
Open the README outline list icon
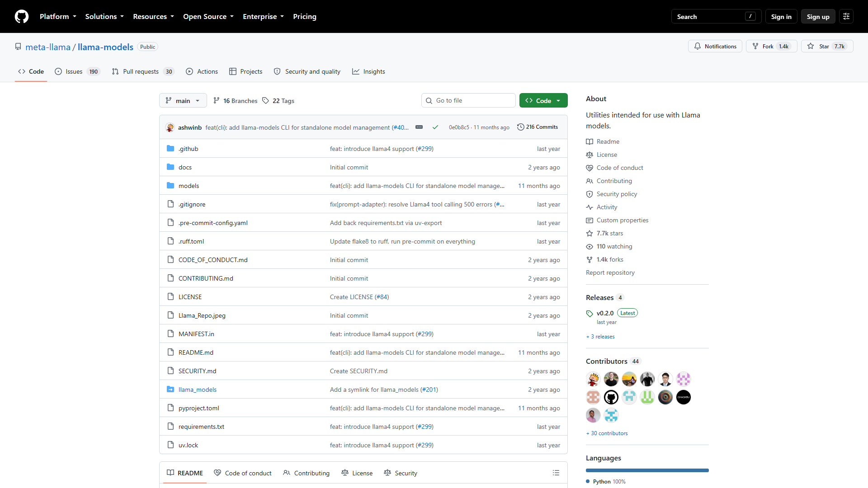click(x=556, y=473)
